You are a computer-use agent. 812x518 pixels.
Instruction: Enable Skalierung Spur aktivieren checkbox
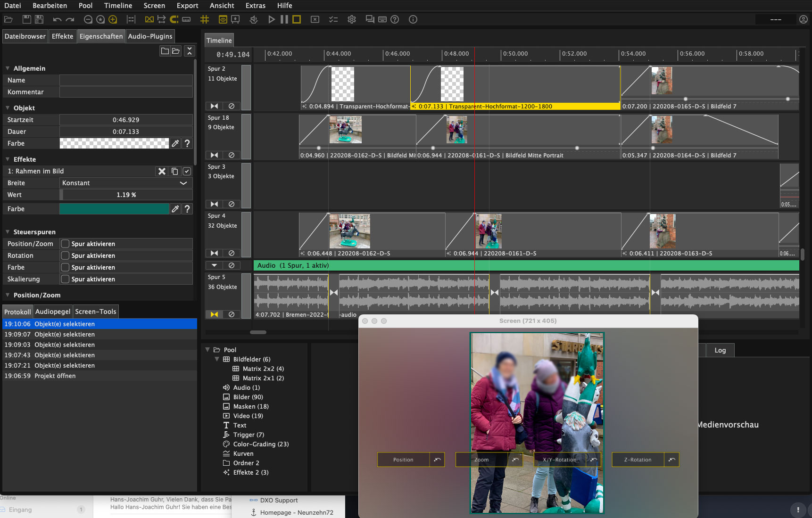click(x=65, y=279)
